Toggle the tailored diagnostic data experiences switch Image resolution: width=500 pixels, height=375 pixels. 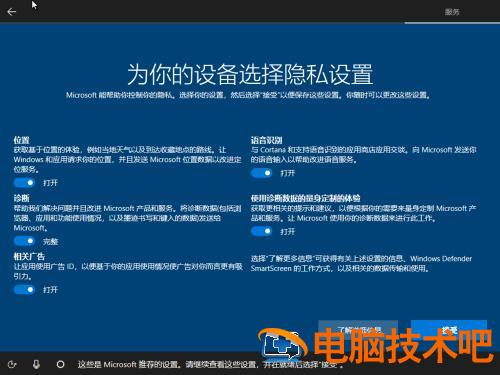(262, 231)
